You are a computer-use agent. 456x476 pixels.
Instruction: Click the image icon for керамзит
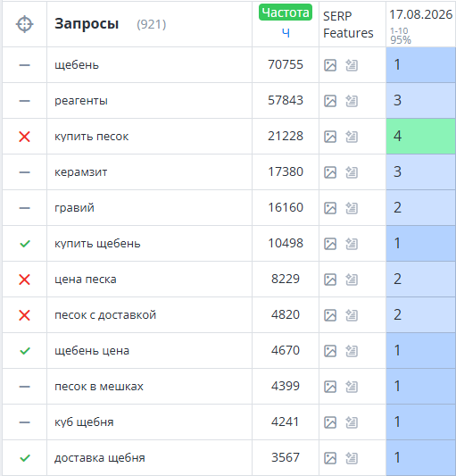pyautogui.click(x=330, y=172)
